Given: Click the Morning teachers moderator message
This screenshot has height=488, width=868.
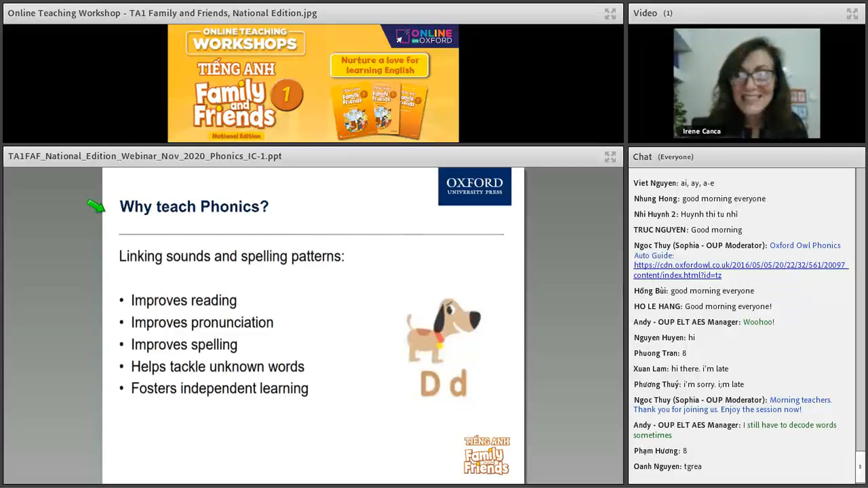Looking at the screenshot, I should pyautogui.click(x=733, y=405).
